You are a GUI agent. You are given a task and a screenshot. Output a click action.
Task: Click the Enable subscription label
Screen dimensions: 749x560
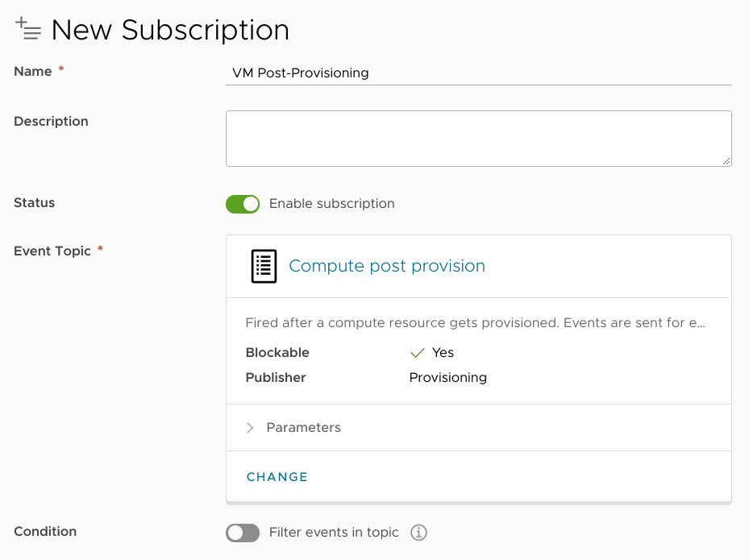[x=332, y=204]
